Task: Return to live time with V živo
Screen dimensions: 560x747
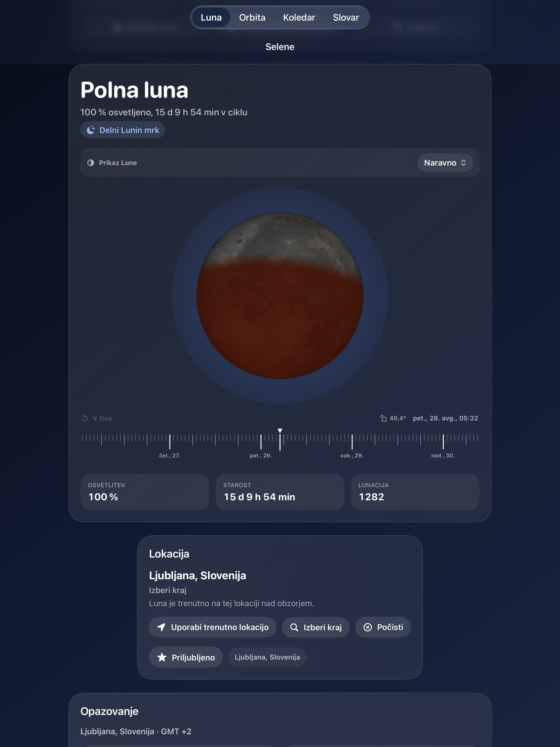Action: pyautogui.click(x=97, y=418)
